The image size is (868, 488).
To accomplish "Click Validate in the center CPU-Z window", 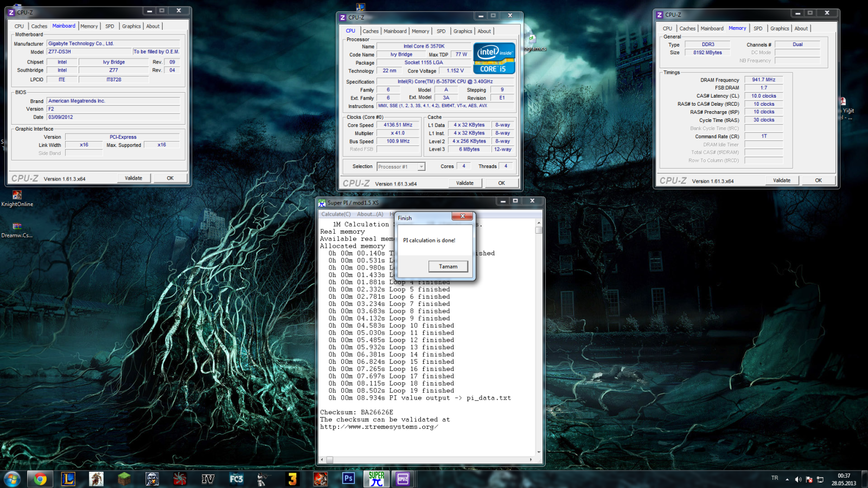I will click(x=465, y=183).
